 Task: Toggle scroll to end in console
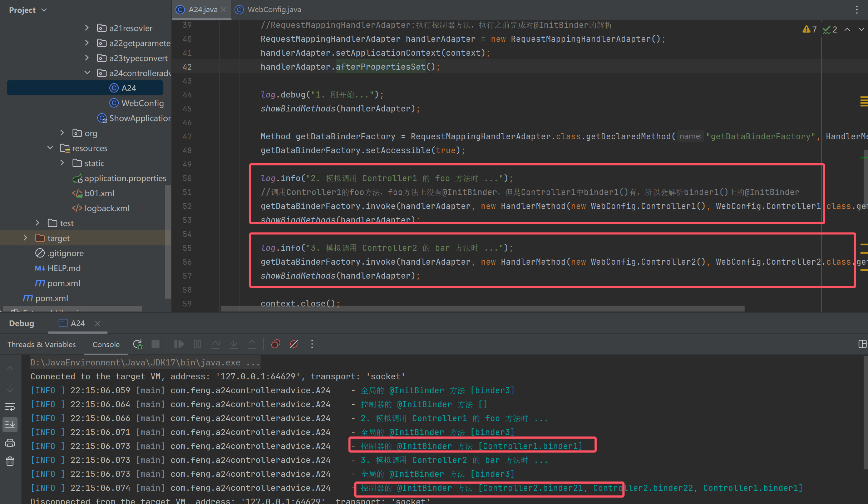point(10,425)
